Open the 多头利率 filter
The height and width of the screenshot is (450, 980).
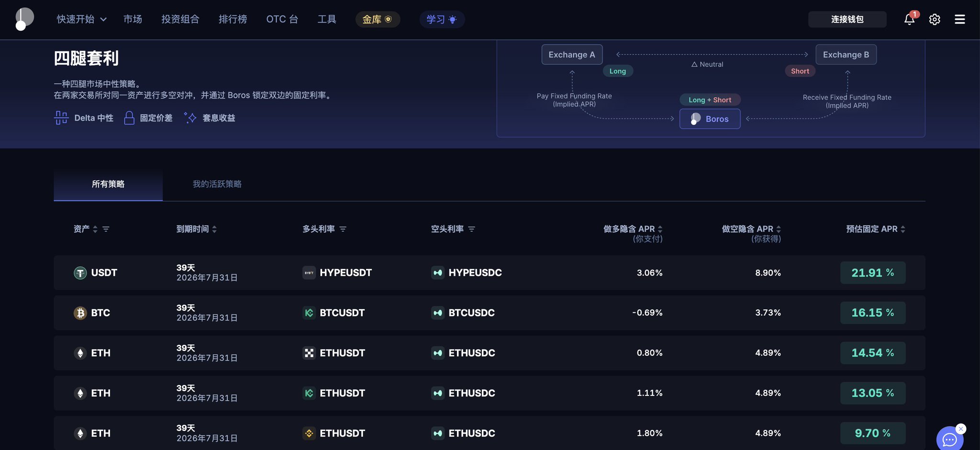(x=343, y=229)
